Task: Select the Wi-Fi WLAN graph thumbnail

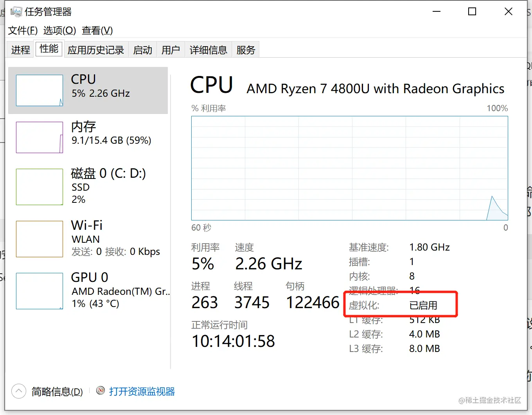Action: [40, 239]
